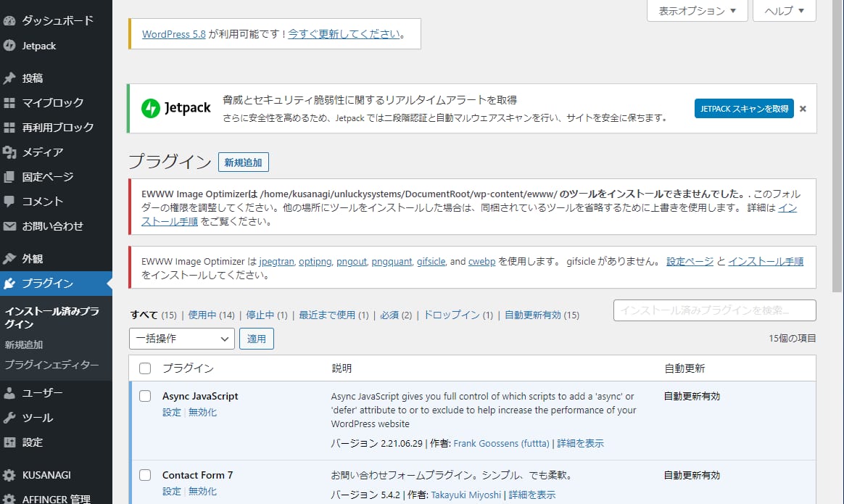Click 無効化 under Contact Form 7
The width and height of the screenshot is (844, 504).
point(202,492)
